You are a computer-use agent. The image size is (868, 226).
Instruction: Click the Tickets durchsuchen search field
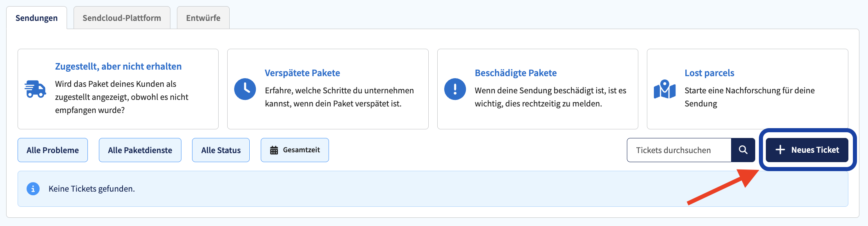pyautogui.click(x=679, y=150)
